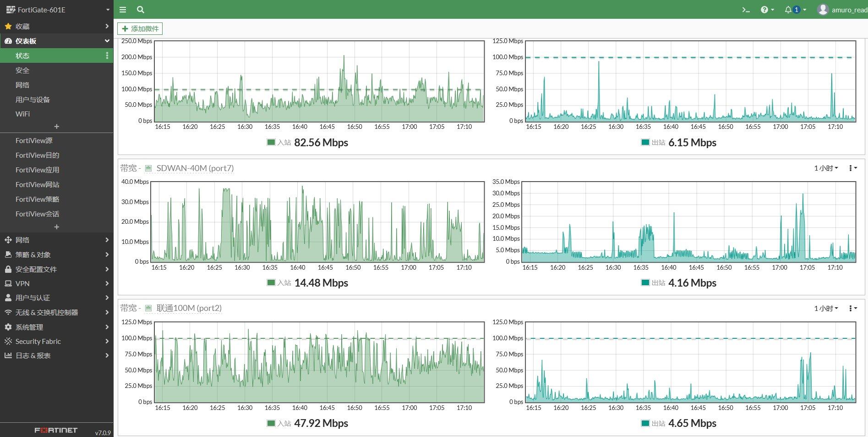
Task: Open 联通100M widget options menu
Action: point(852,308)
